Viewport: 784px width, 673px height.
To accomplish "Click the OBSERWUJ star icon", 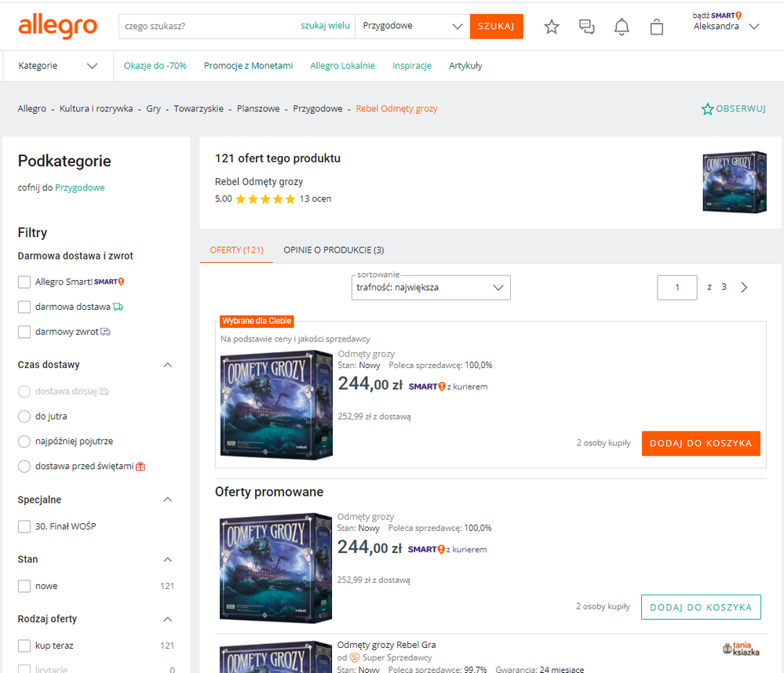I will [x=707, y=109].
